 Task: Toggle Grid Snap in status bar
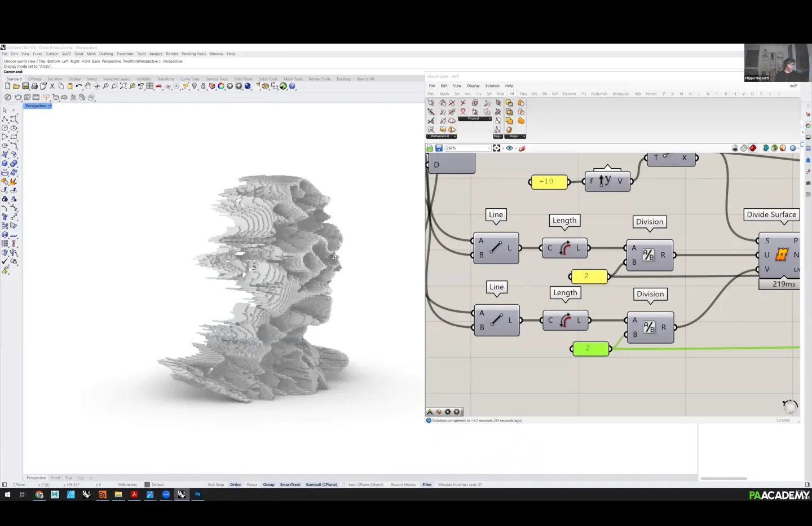[x=215, y=485]
